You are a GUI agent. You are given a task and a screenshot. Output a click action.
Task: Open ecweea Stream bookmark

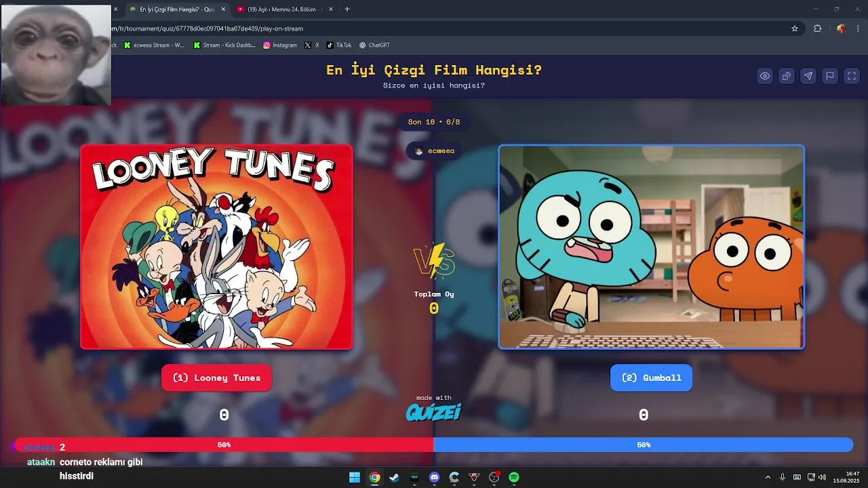(x=154, y=45)
